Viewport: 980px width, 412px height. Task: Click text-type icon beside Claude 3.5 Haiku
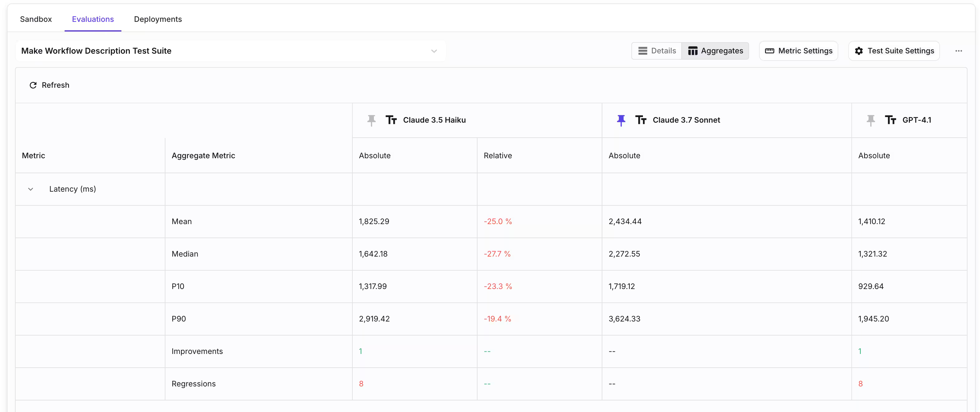point(391,120)
